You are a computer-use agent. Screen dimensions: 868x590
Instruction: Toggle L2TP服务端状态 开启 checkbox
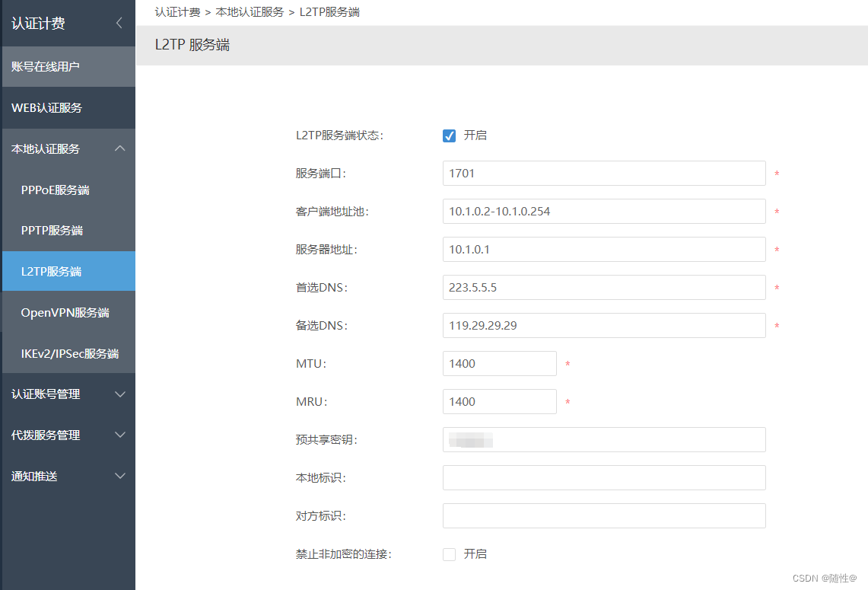[x=449, y=136]
